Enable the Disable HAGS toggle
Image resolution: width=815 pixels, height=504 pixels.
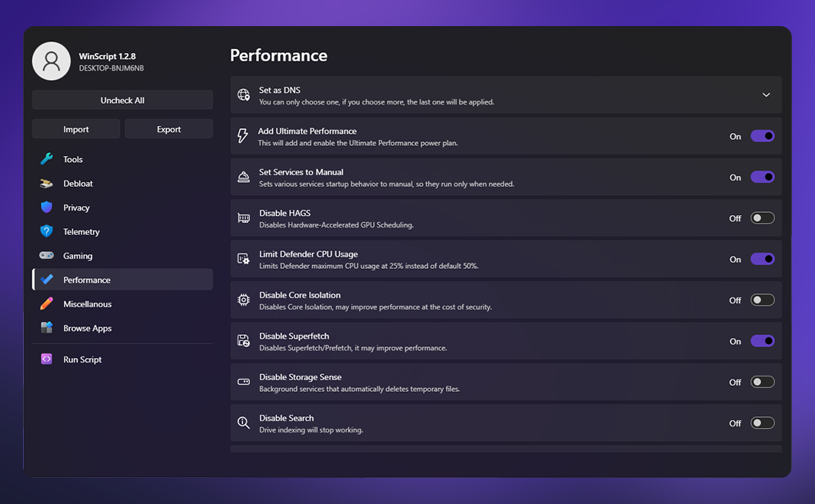point(762,218)
